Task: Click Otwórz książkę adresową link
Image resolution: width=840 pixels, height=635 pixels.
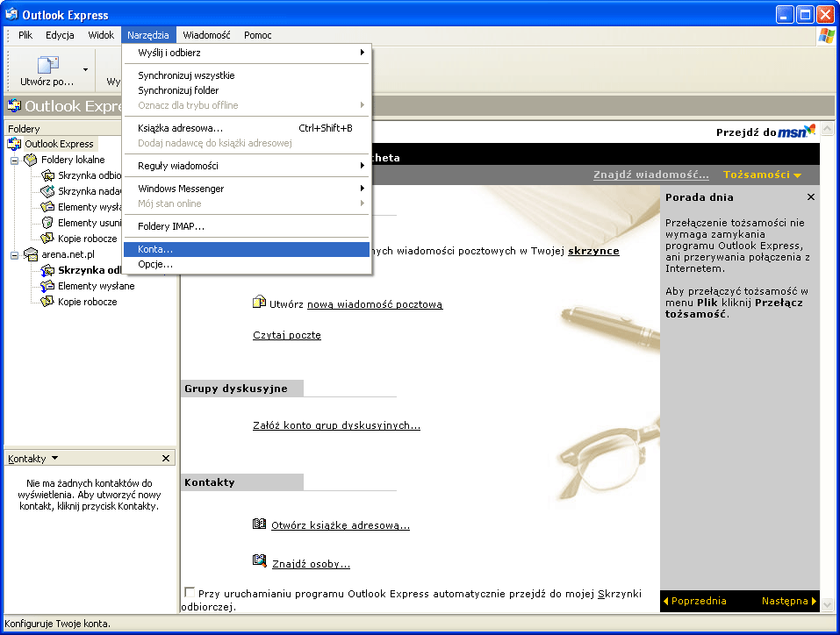Action: (341, 525)
